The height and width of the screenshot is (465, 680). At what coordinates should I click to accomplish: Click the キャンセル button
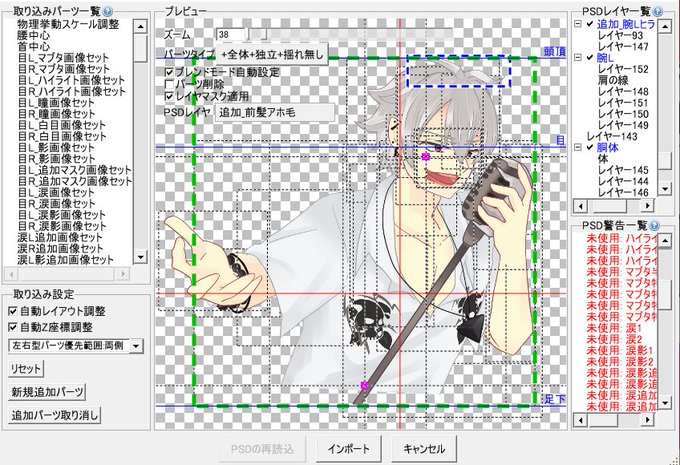pos(424,449)
